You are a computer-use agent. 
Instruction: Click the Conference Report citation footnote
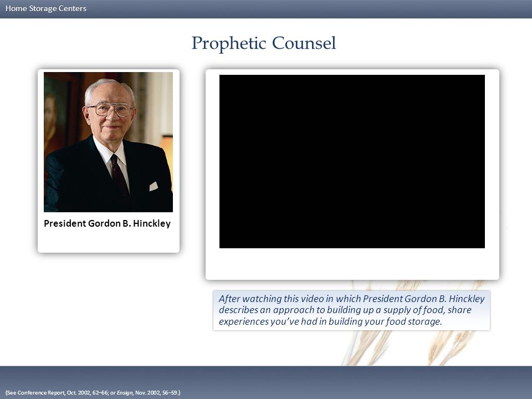tap(93, 392)
